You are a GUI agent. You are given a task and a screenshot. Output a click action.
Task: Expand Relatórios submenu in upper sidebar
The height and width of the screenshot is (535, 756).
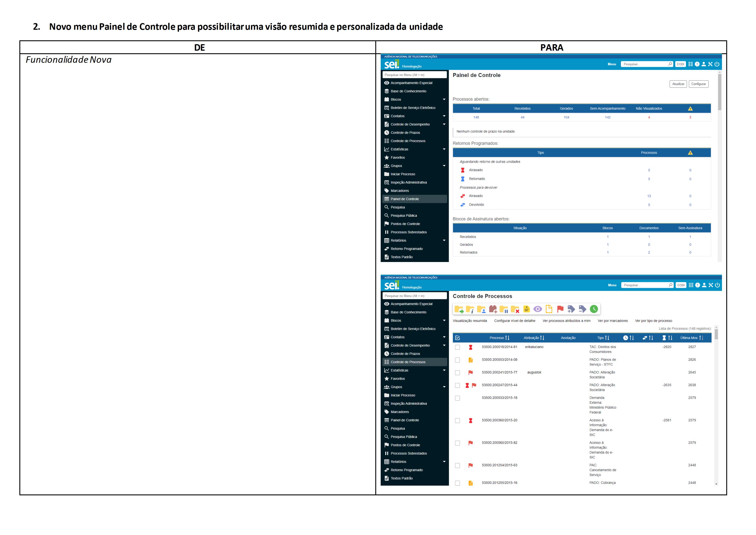pyautogui.click(x=444, y=240)
